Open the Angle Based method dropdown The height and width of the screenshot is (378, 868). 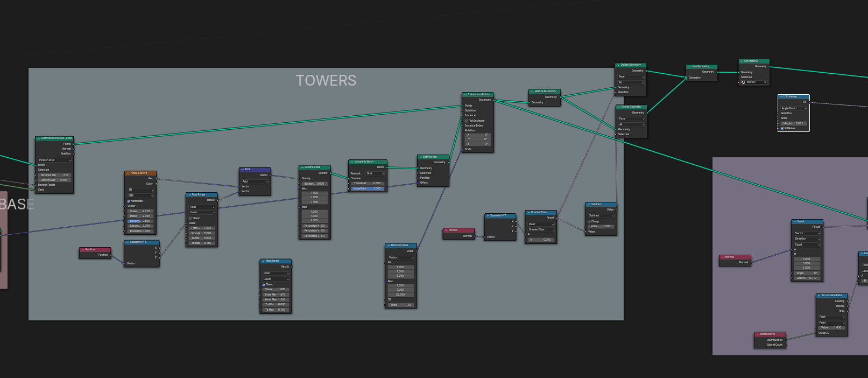pos(794,108)
